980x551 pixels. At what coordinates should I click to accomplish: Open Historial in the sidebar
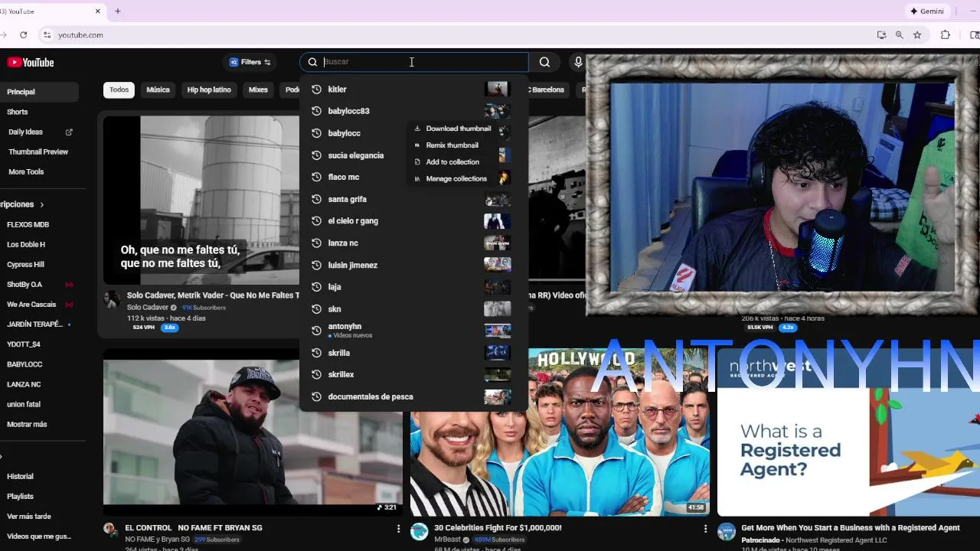pos(21,476)
